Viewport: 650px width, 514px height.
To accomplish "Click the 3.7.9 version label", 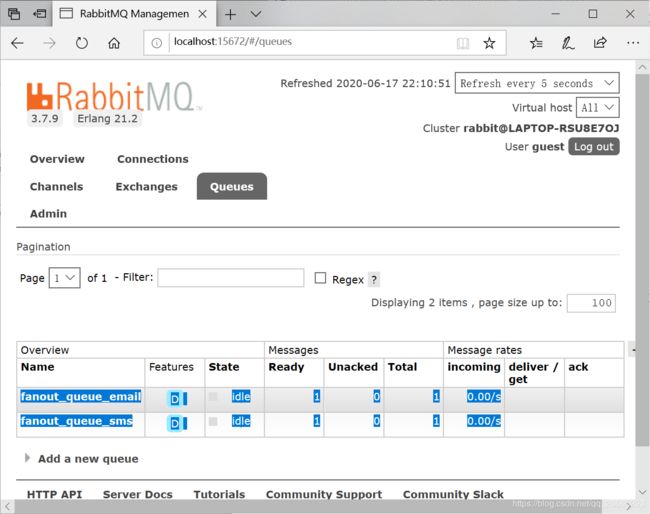I will (x=45, y=119).
